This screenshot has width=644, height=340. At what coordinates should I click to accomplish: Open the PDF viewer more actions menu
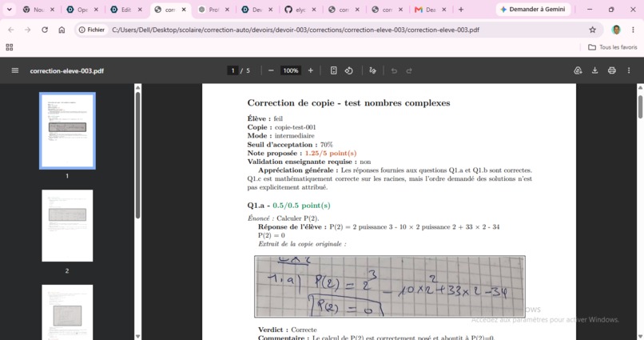pos(629,70)
